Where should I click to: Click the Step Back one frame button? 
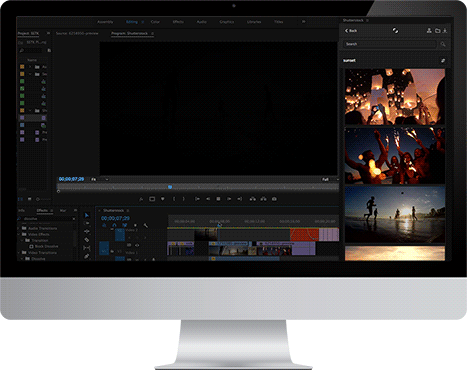coord(208,199)
